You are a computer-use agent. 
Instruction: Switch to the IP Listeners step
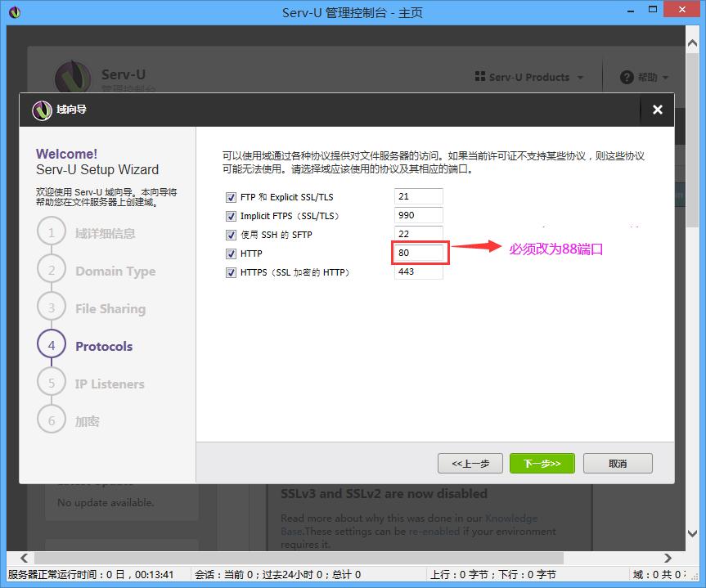51,383
